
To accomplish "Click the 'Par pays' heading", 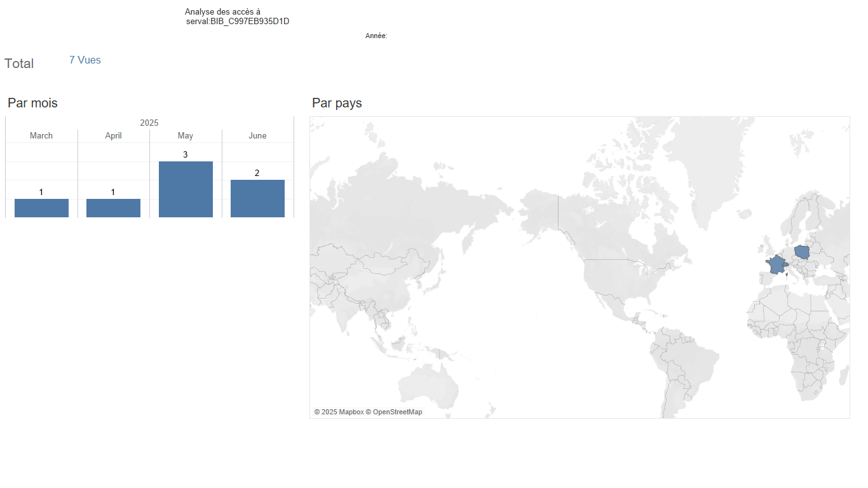I will click(337, 103).
